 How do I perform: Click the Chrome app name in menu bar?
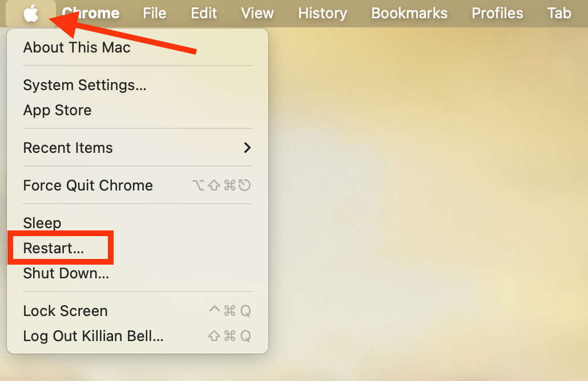[x=90, y=13]
